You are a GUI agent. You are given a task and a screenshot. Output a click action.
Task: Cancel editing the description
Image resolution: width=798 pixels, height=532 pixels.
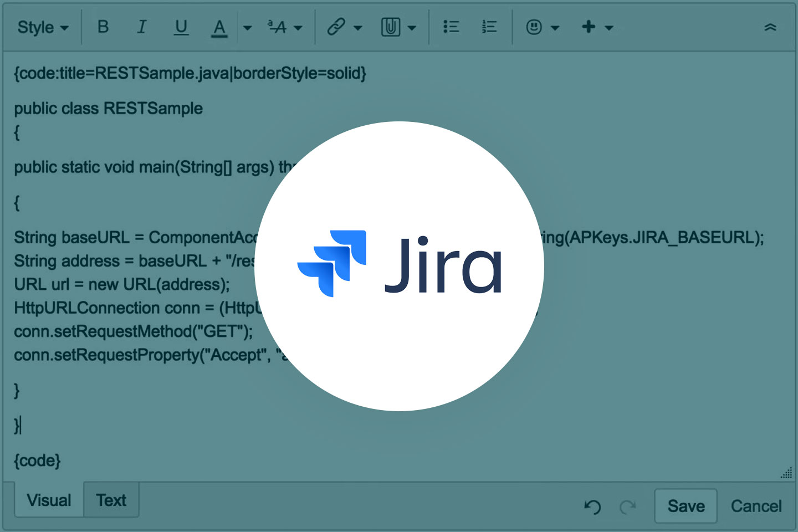(756, 505)
